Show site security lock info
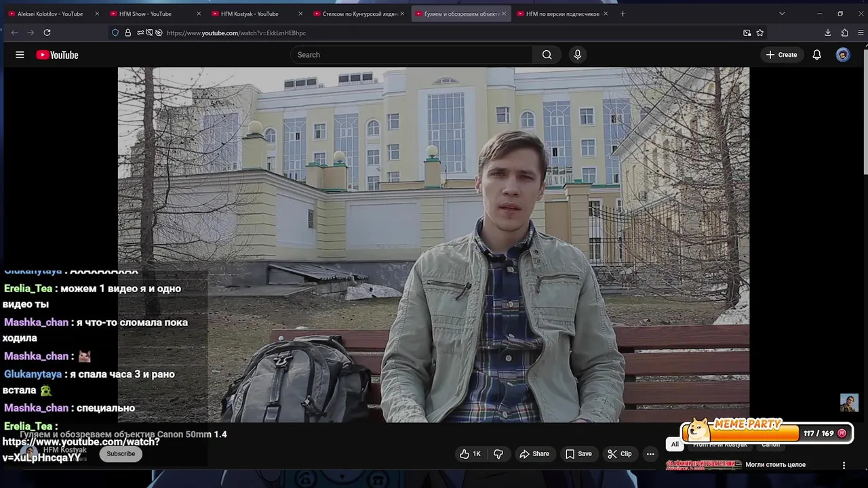The height and width of the screenshot is (488, 868). coord(127,33)
